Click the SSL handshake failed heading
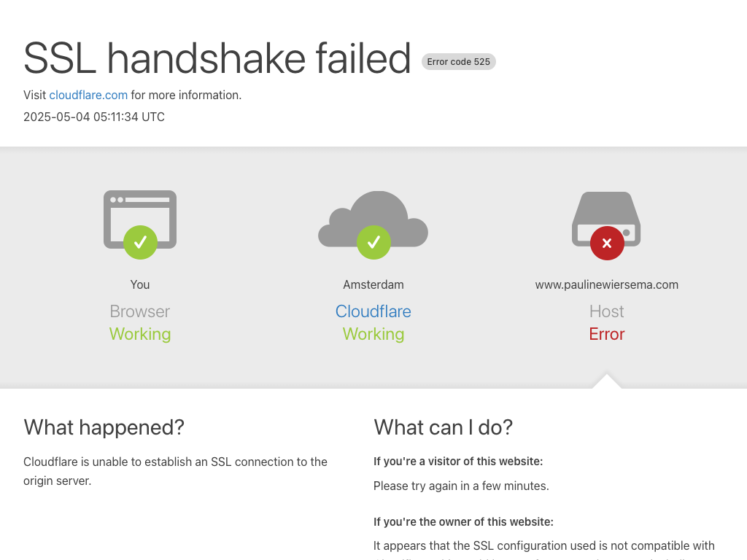 [217, 58]
